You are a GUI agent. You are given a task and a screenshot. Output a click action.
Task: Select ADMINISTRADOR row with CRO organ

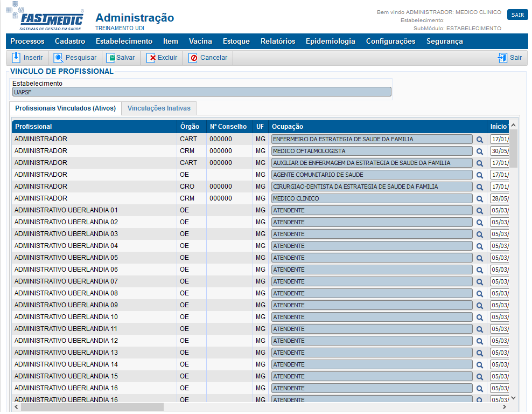(x=261, y=187)
